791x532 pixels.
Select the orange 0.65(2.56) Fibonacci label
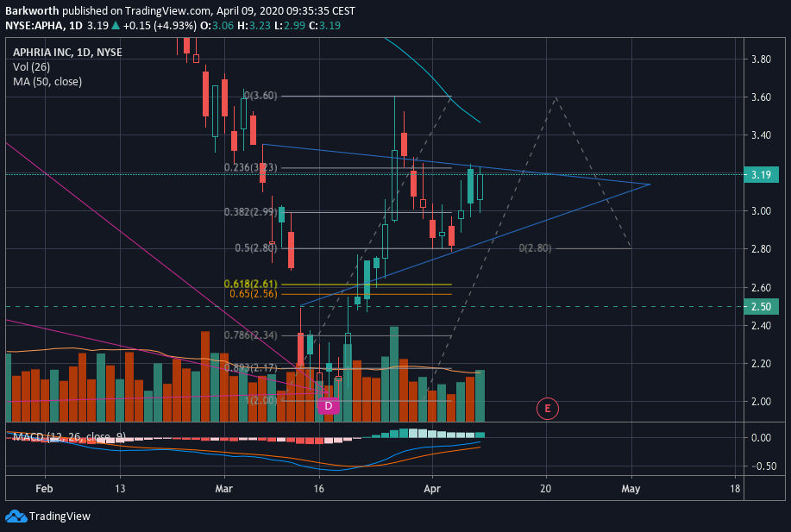[x=254, y=294]
